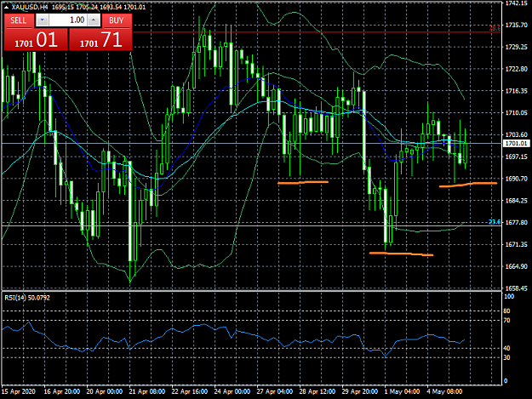This screenshot has width=532, height=399.
Task: Click the 27 Apr 04:00 time label
Action: (x=275, y=391)
